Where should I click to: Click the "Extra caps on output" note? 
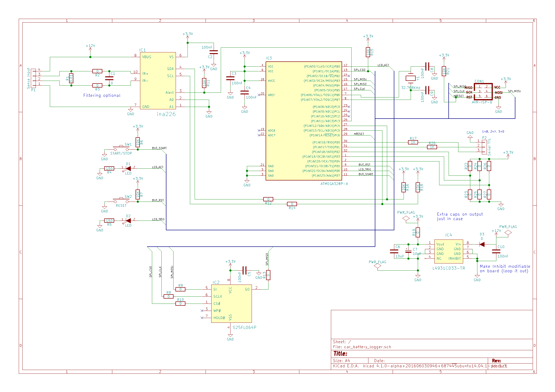[460, 217]
